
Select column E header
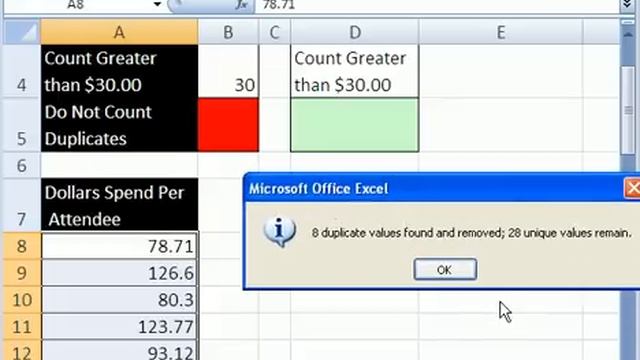(501, 32)
